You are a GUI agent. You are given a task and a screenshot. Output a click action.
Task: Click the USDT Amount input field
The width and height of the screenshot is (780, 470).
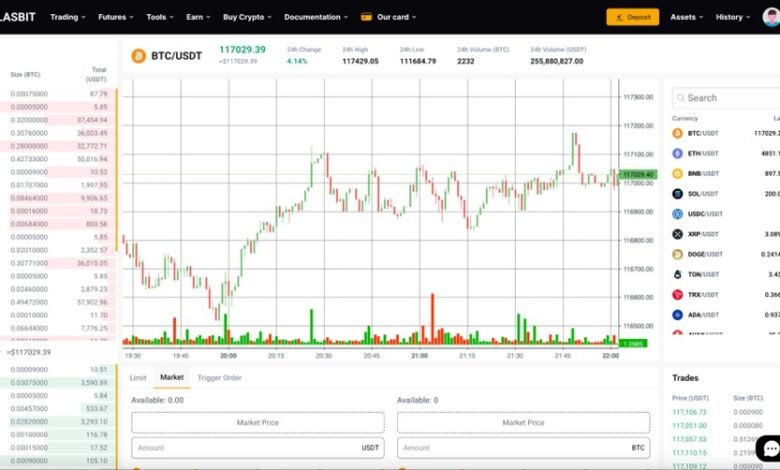click(x=258, y=448)
